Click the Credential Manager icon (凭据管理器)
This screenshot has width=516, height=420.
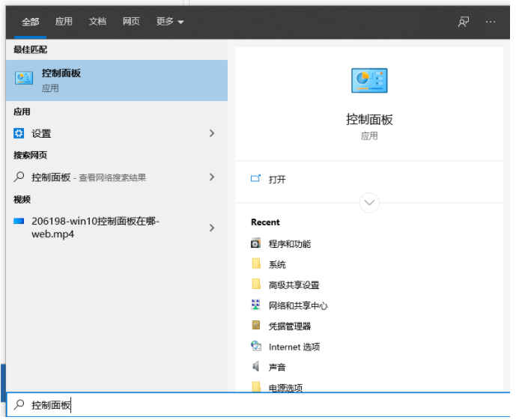tap(256, 326)
